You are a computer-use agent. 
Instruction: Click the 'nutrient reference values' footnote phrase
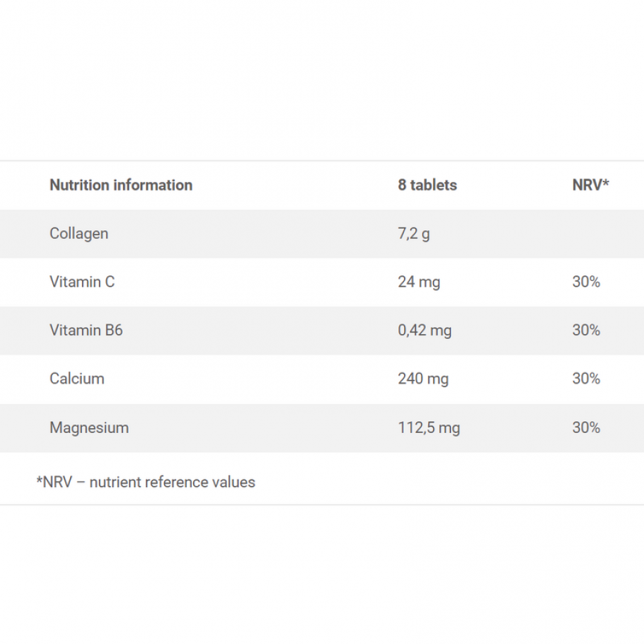(x=172, y=482)
